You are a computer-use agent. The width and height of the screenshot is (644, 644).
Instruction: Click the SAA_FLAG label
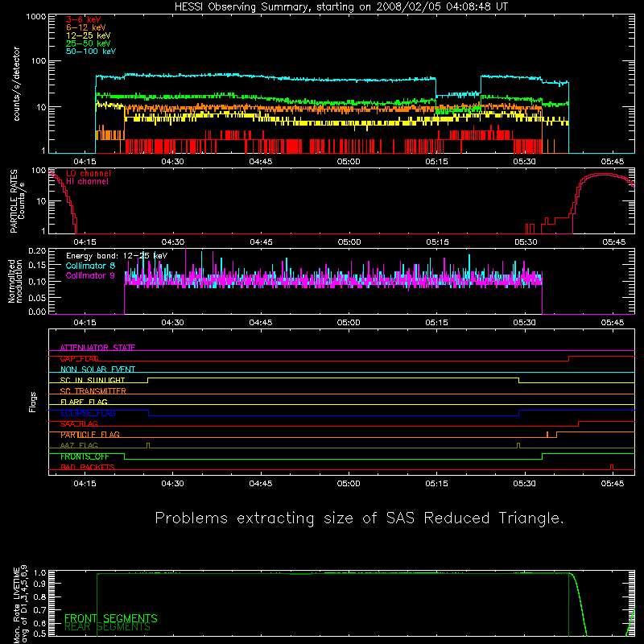(x=79, y=424)
